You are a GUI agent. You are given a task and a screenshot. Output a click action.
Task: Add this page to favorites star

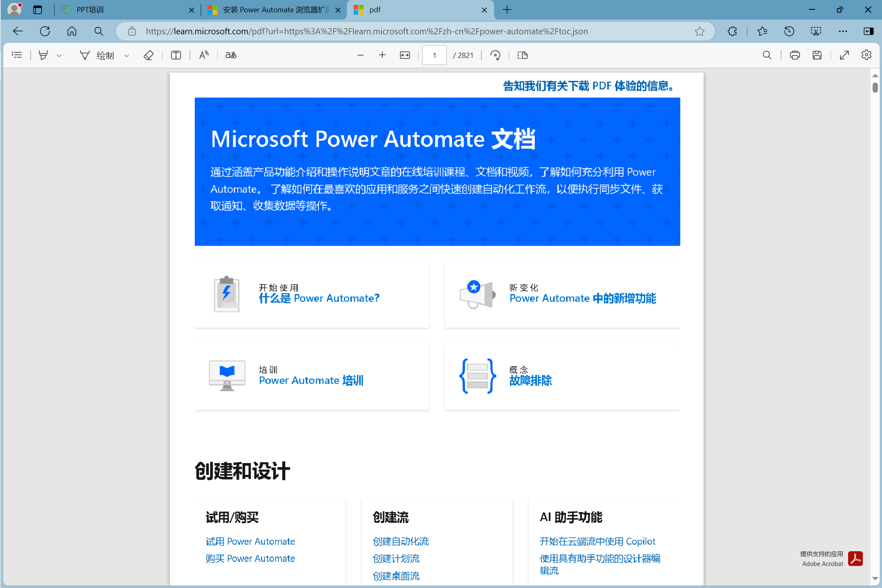pyautogui.click(x=700, y=31)
